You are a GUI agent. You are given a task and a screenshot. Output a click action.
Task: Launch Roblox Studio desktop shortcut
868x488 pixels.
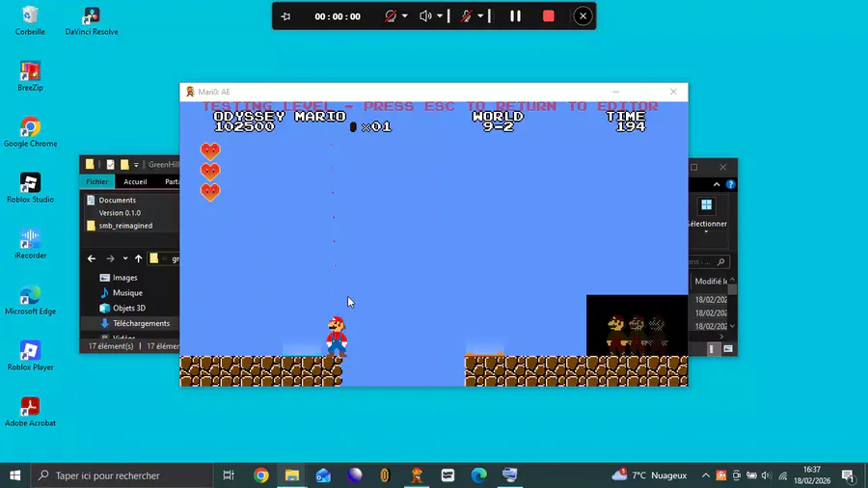(30, 188)
